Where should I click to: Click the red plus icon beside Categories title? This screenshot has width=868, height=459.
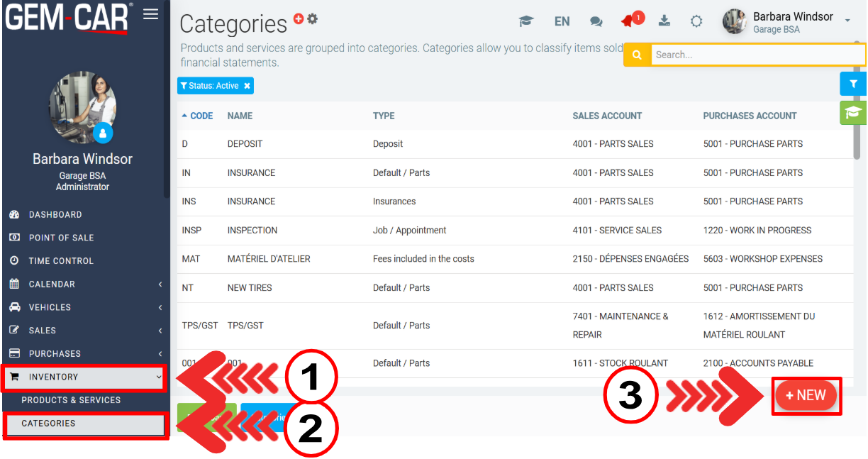pyautogui.click(x=299, y=19)
